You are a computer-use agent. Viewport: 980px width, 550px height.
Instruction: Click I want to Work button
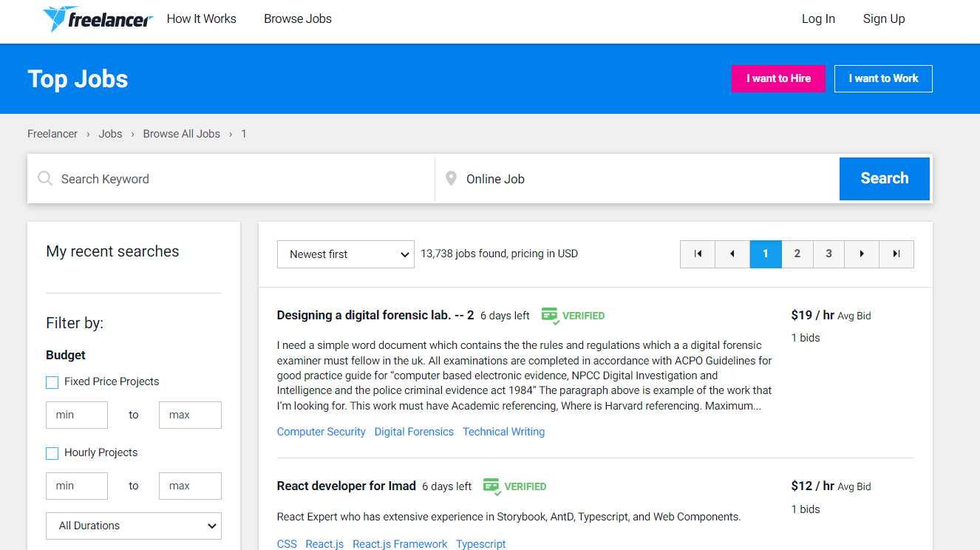point(883,78)
